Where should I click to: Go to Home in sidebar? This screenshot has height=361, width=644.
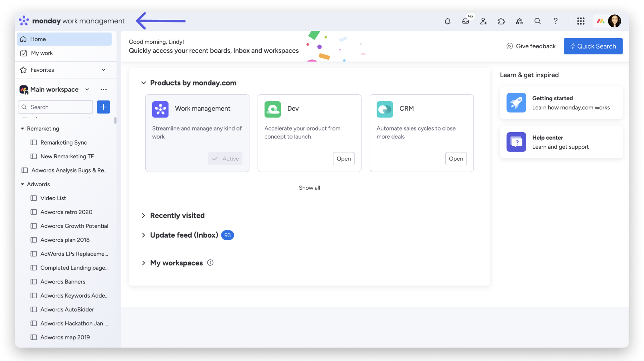[64, 39]
